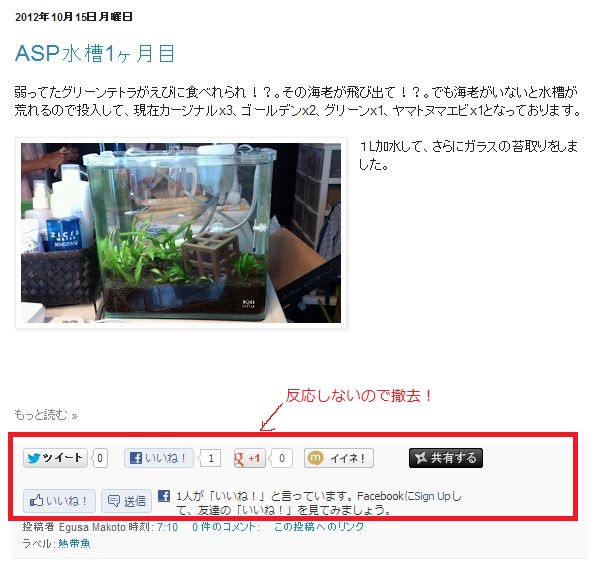The width and height of the screenshot is (601, 562).
Task: Click この投稿へのリンク link
Action: (x=319, y=527)
